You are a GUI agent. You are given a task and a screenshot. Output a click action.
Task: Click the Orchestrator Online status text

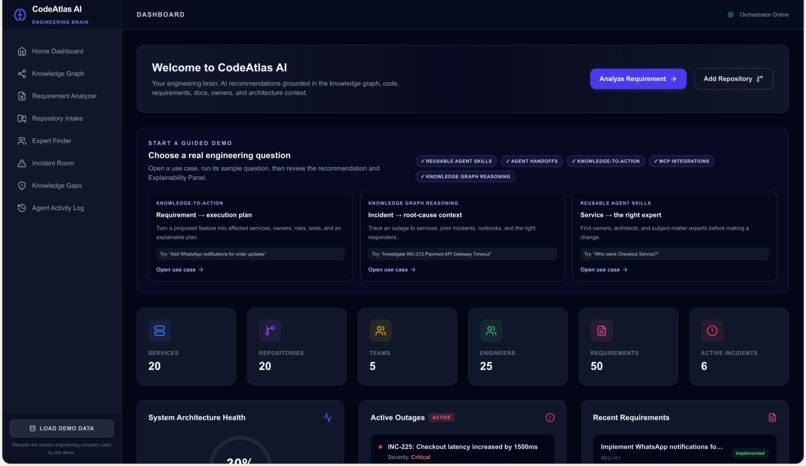click(764, 15)
